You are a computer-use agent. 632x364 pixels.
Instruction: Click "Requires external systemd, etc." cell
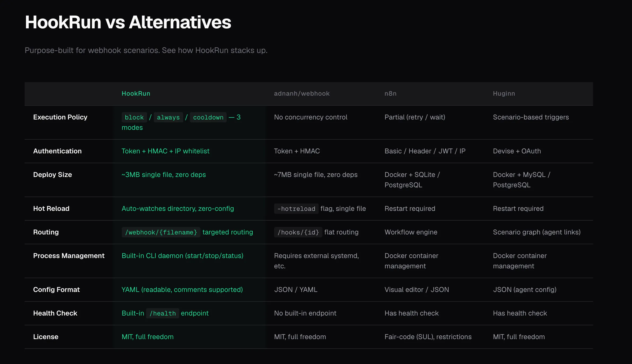pos(317,261)
